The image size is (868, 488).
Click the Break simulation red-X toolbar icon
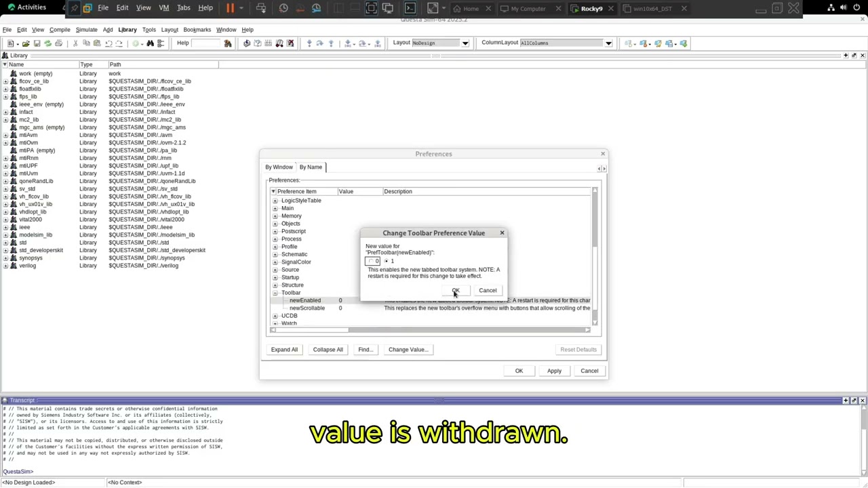click(290, 43)
